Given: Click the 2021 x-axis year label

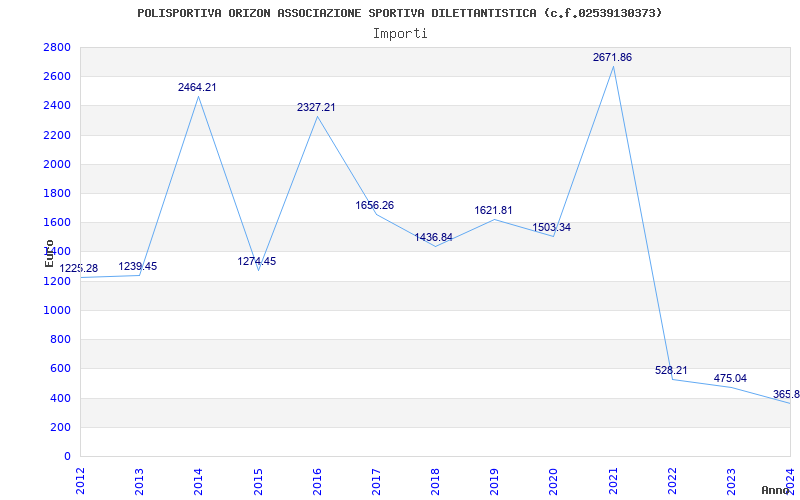Looking at the screenshot, I should click(x=613, y=481).
